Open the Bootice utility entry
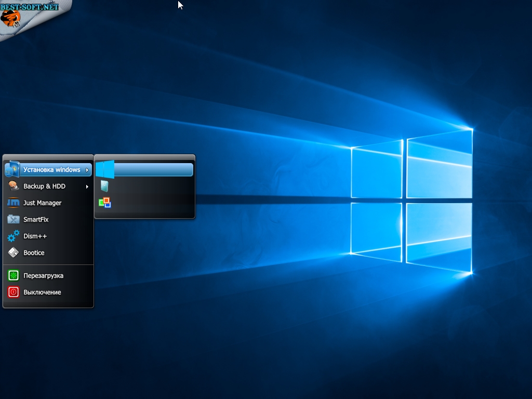532x399 pixels. tap(48, 253)
